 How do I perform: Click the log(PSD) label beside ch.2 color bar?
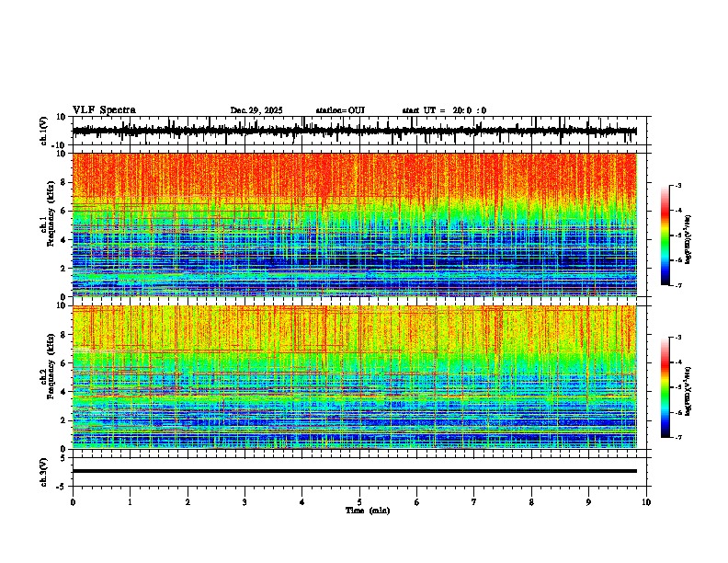pyautogui.click(x=688, y=391)
